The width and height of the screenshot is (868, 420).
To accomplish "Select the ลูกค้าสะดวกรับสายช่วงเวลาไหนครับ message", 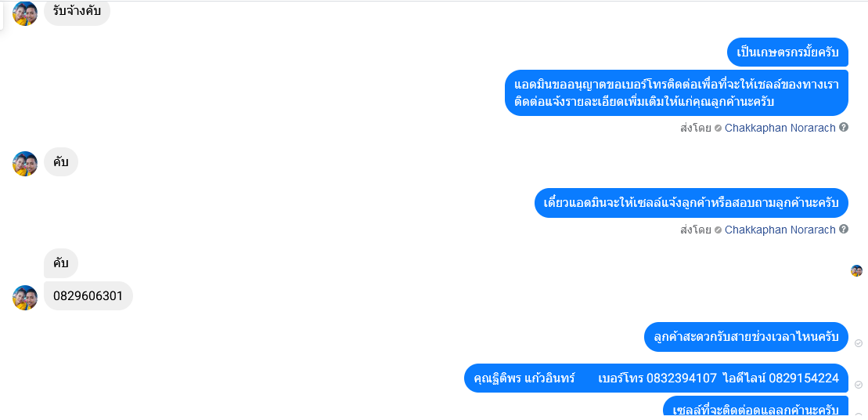I will [x=746, y=337].
